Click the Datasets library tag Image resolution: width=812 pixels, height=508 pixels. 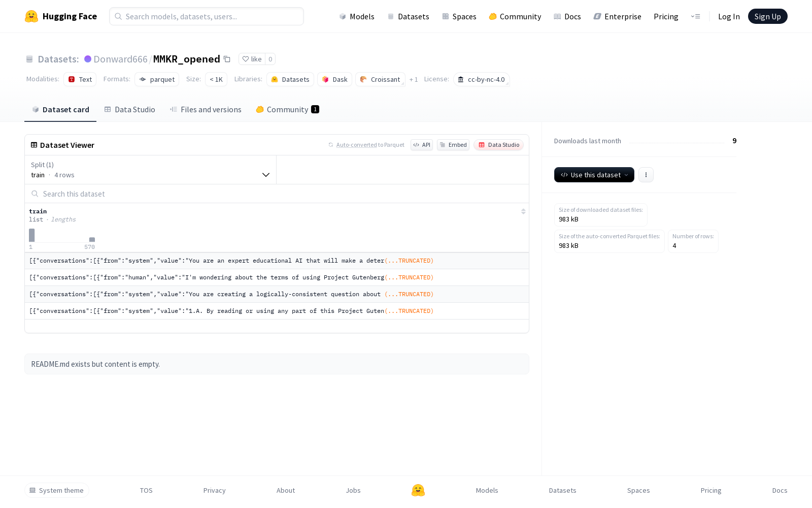[x=290, y=79]
